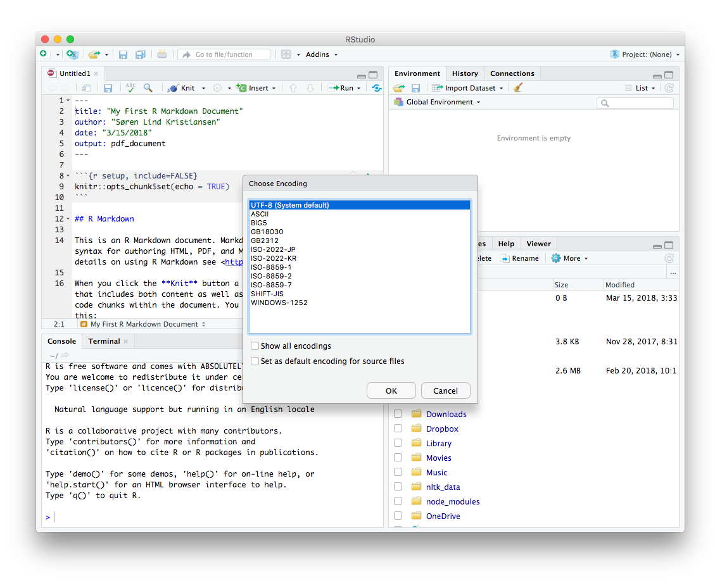The image size is (715, 588).
Task: Save the current document with the save icon
Action: pos(108,87)
